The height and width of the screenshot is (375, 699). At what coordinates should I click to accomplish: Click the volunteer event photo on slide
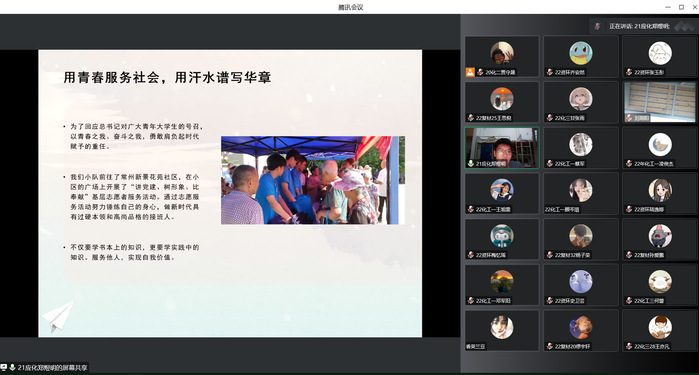pyautogui.click(x=313, y=180)
